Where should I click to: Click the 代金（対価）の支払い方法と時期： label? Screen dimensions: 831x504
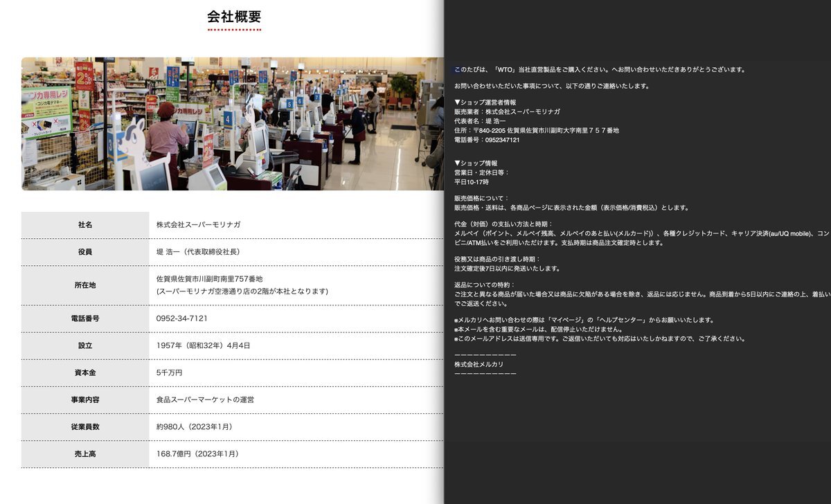(x=504, y=224)
